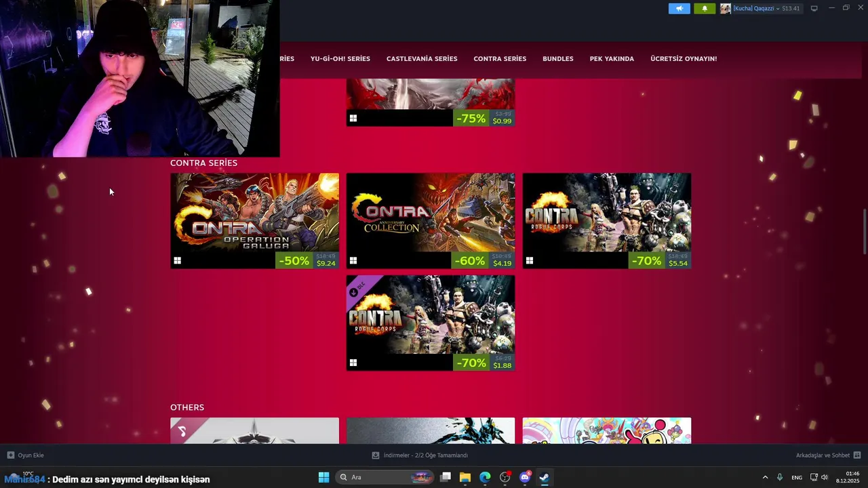The image size is (868, 488).
Task: Open Discord taskbar icon
Action: tap(525, 477)
